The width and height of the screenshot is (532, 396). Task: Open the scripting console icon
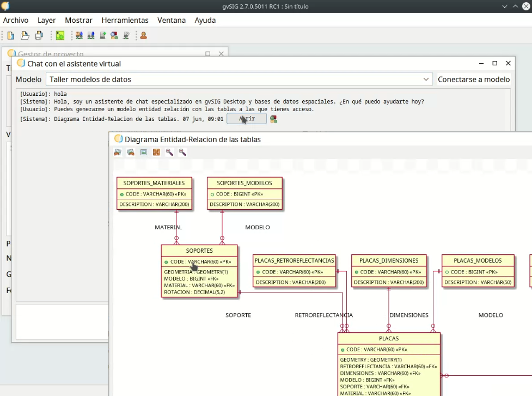pyautogui.click(x=60, y=36)
